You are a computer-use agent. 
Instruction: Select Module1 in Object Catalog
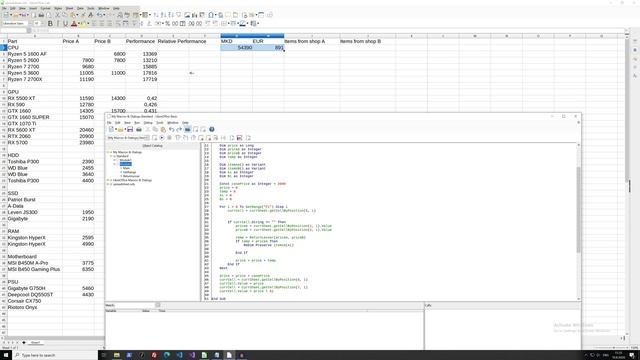pos(125,160)
